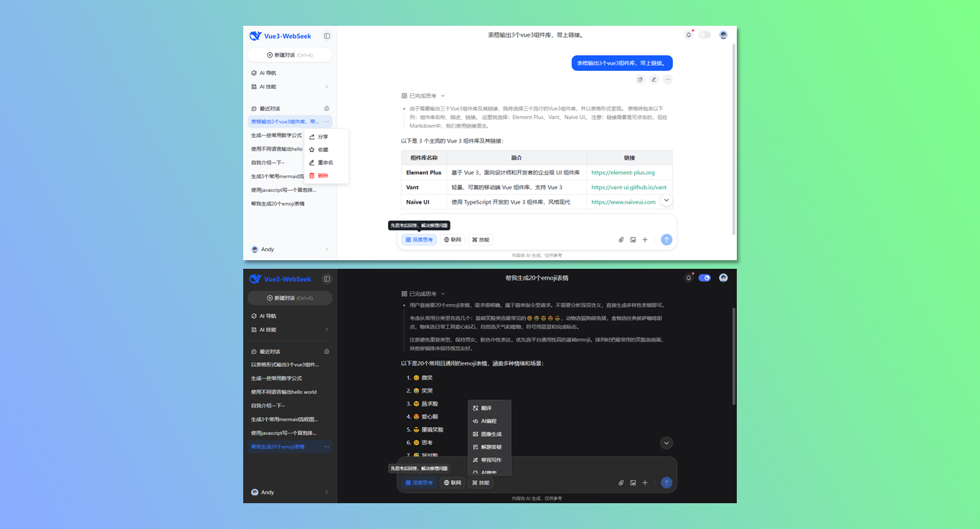Click the message input box in light window
The image size is (980, 529).
point(537,223)
